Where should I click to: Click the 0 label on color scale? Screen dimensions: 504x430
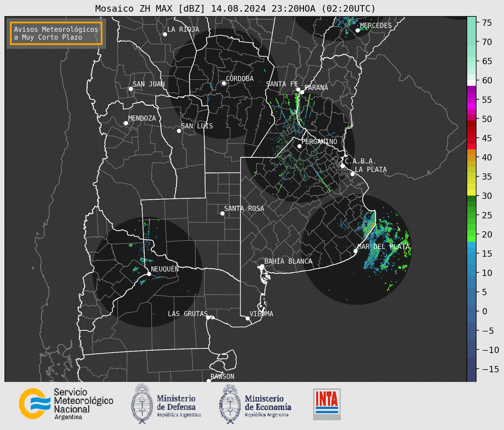pyautogui.click(x=484, y=311)
